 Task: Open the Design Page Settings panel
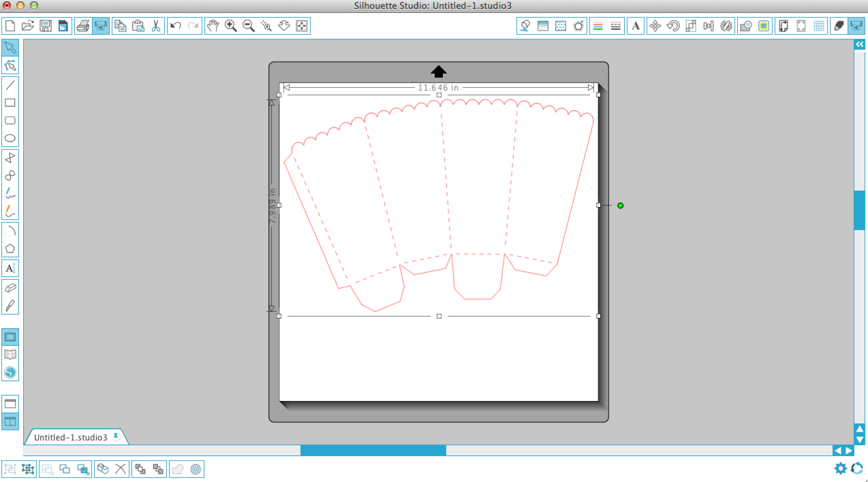click(x=784, y=26)
